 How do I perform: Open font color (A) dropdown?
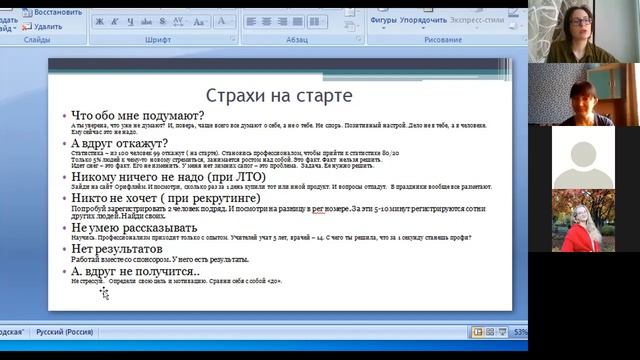(224, 21)
